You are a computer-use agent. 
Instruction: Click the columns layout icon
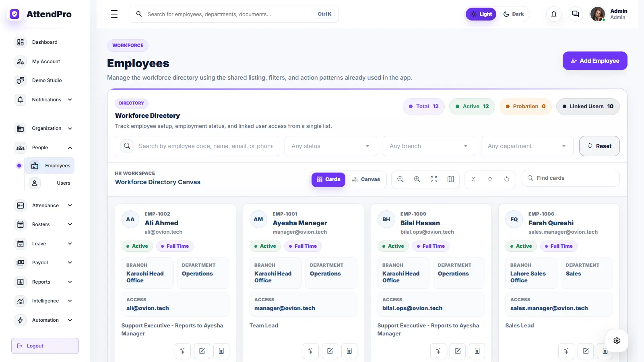[x=451, y=179]
